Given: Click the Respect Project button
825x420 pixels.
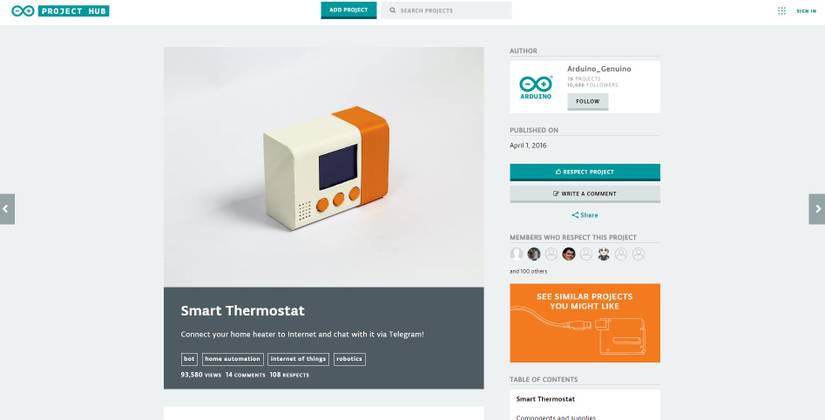Looking at the screenshot, I should tap(585, 172).
